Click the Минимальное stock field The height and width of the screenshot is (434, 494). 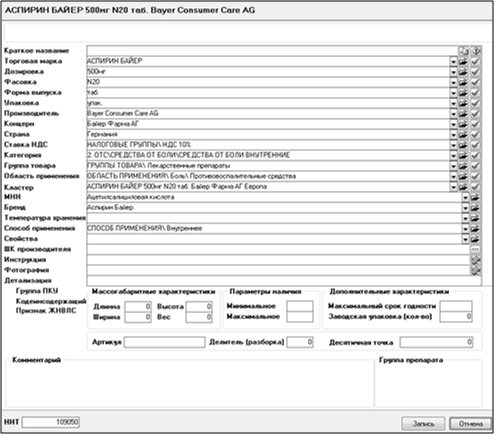tap(300, 306)
